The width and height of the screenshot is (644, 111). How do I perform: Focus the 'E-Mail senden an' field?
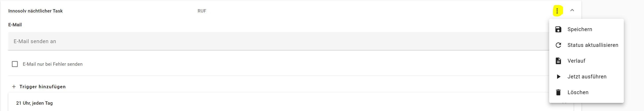coord(275,41)
